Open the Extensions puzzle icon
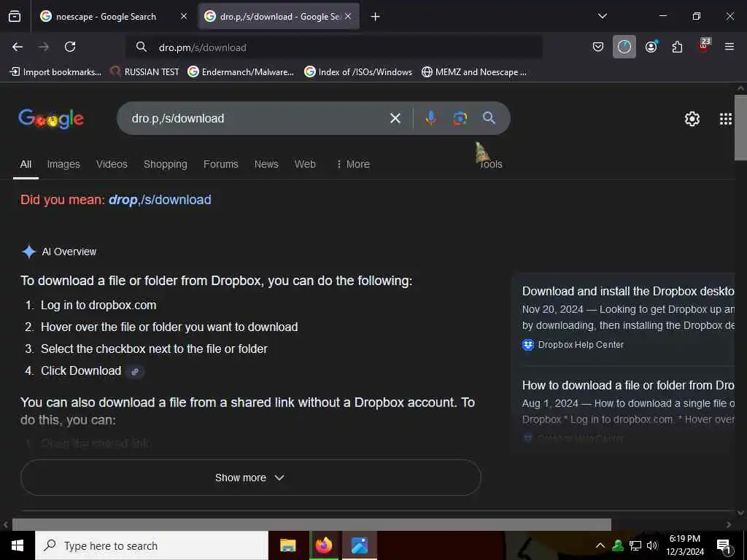The height and width of the screenshot is (560, 747). pyautogui.click(x=677, y=47)
